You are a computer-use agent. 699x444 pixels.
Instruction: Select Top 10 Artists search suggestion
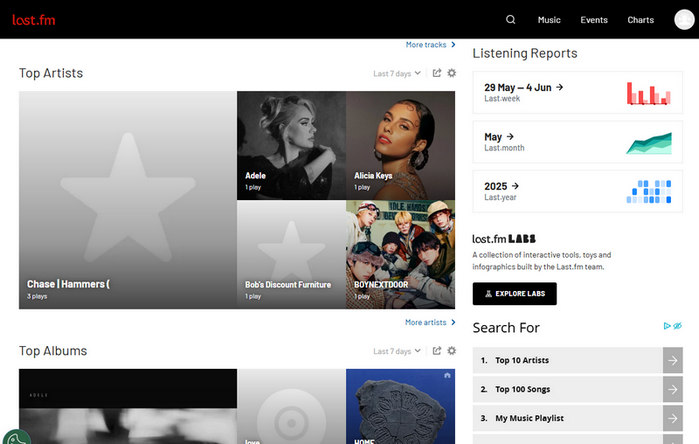(x=567, y=360)
